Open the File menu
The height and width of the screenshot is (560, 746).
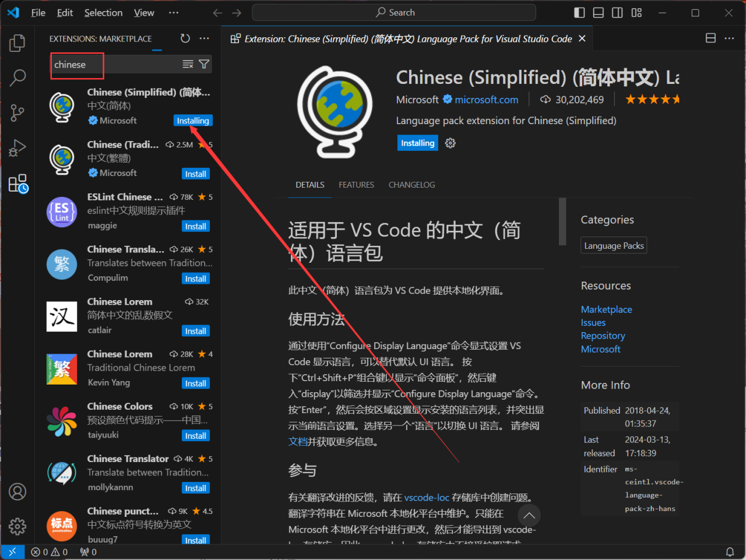coord(38,13)
